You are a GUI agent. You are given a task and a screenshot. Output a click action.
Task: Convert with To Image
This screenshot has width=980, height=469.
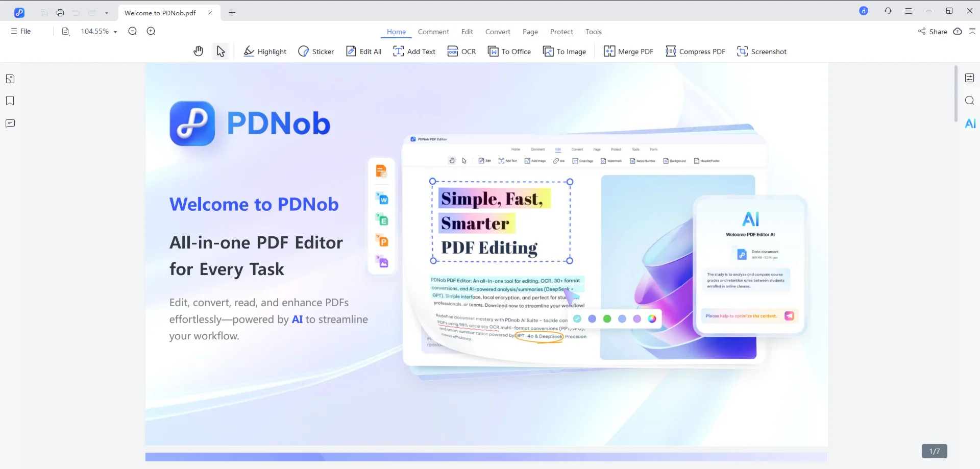pos(565,52)
